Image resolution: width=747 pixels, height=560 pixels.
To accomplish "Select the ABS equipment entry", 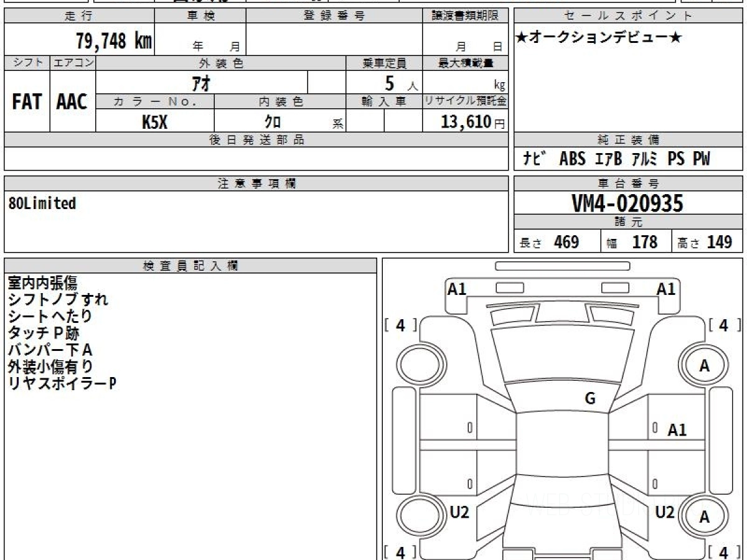I will tap(572, 159).
